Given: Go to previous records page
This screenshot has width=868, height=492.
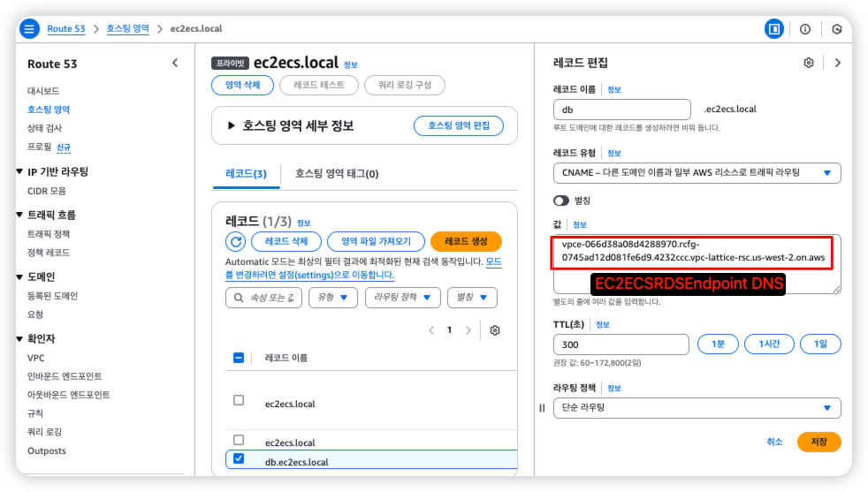Looking at the screenshot, I should tap(431, 330).
